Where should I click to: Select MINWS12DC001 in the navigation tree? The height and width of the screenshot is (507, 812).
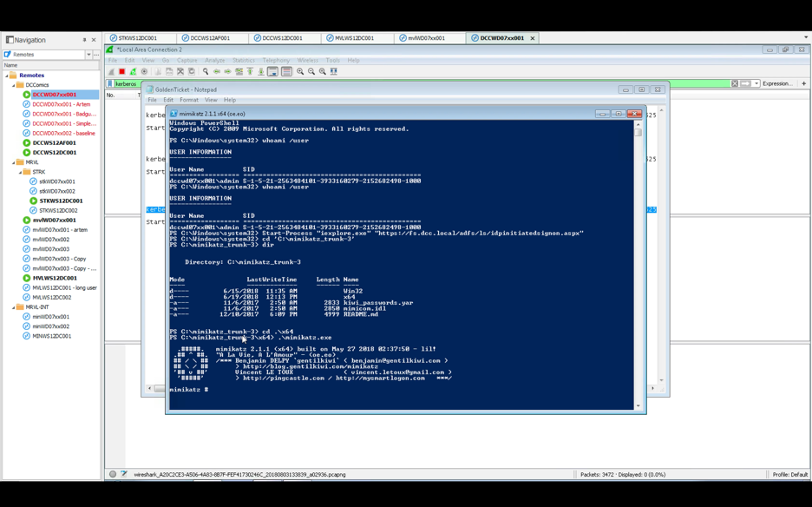coord(52,336)
